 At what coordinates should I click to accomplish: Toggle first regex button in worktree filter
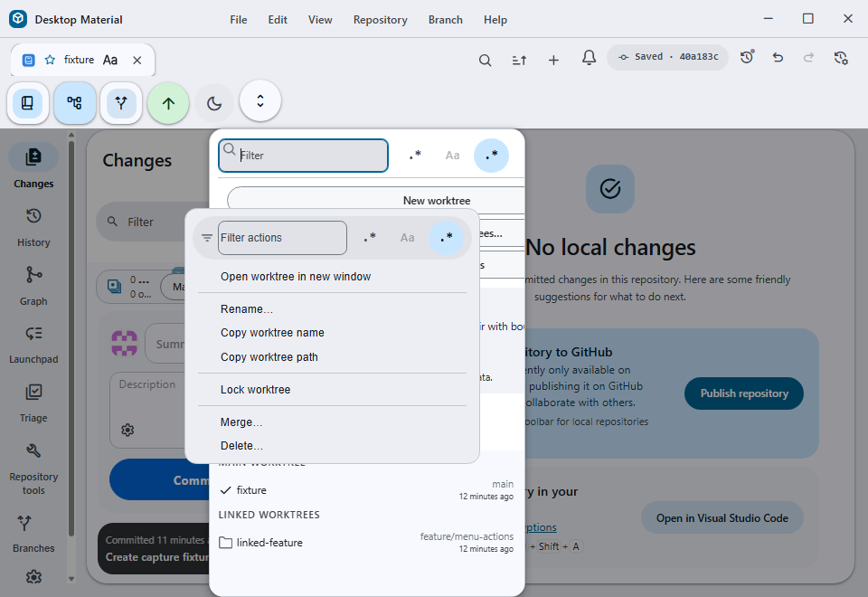[x=415, y=155]
